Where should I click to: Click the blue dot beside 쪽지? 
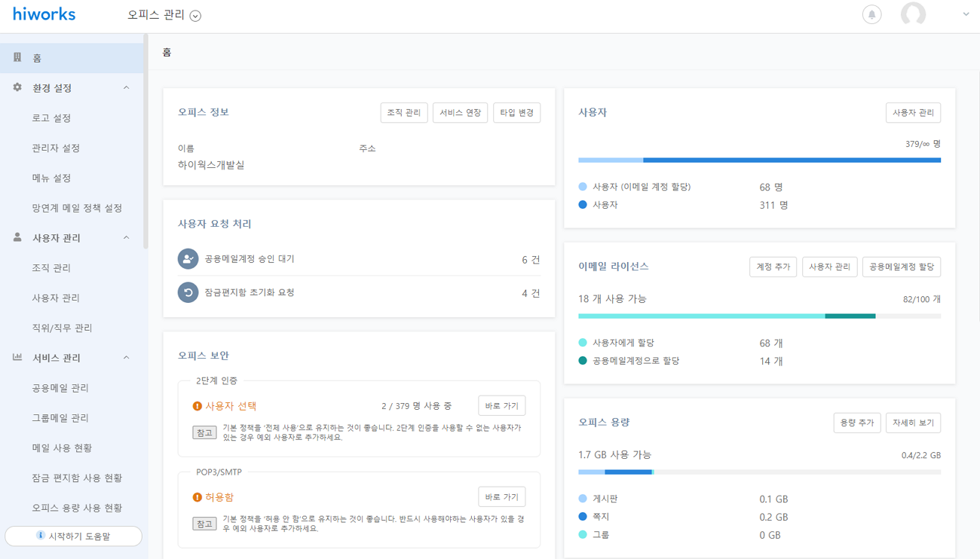(583, 517)
